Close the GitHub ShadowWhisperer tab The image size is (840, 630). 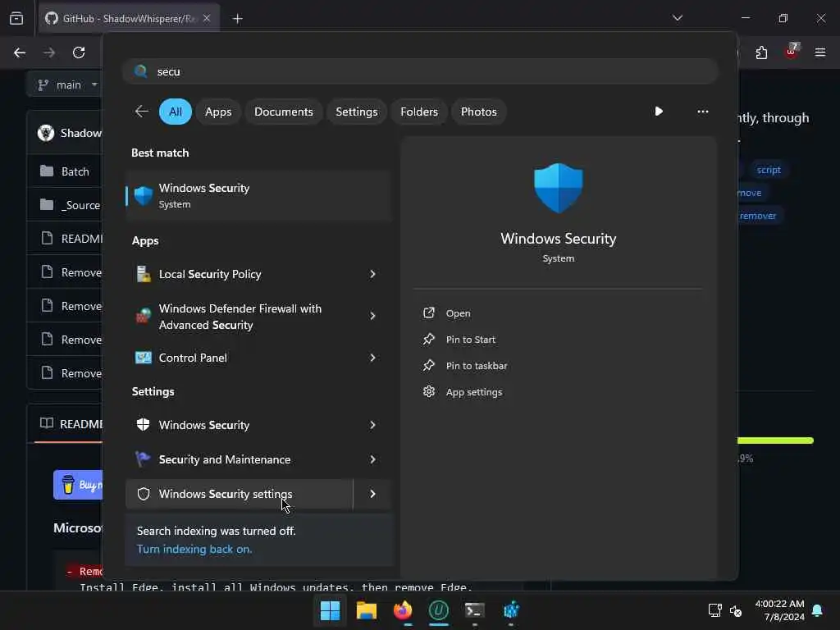click(207, 18)
